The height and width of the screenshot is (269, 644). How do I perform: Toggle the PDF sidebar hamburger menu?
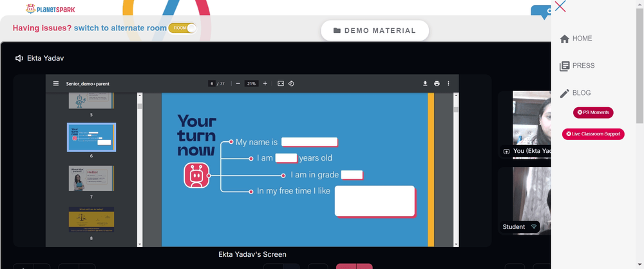pos(56,83)
